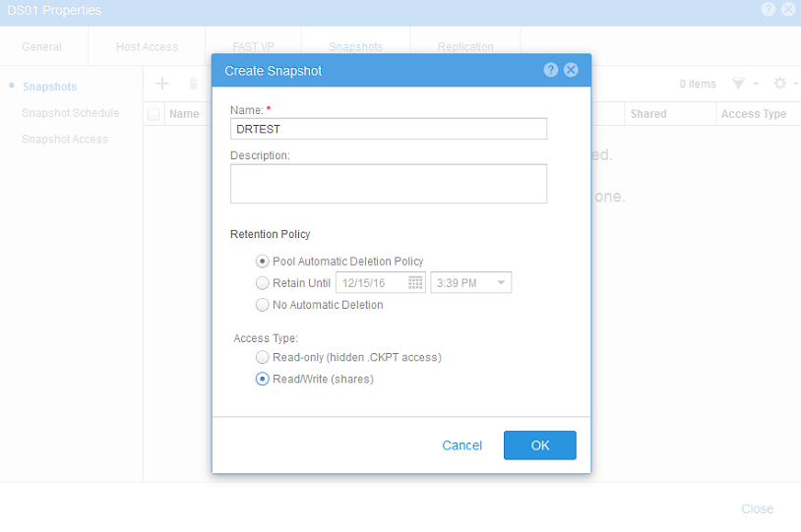
Task: Open the settings gear icon
Action: pyautogui.click(x=779, y=85)
